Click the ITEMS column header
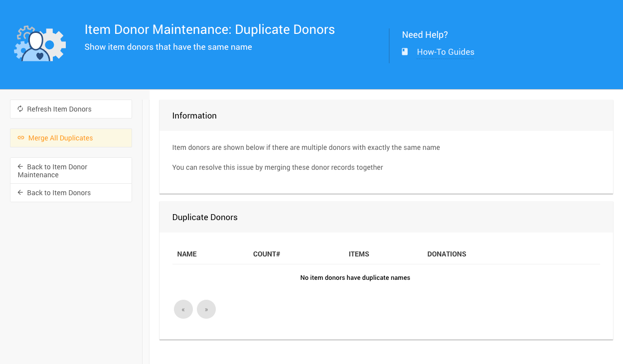 [x=359, y=254]
